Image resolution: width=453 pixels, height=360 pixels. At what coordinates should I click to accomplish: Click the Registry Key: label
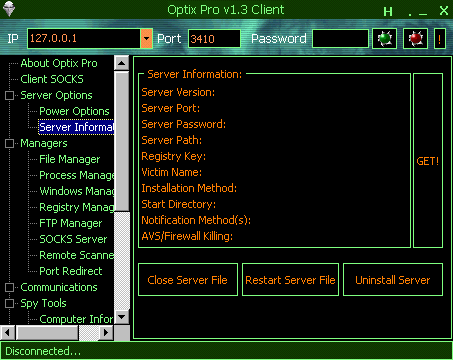(174, 156)
